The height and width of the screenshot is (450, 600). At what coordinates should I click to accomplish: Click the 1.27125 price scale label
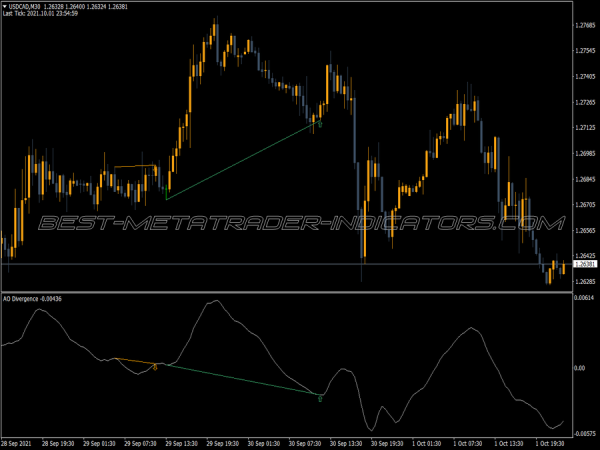585,127
